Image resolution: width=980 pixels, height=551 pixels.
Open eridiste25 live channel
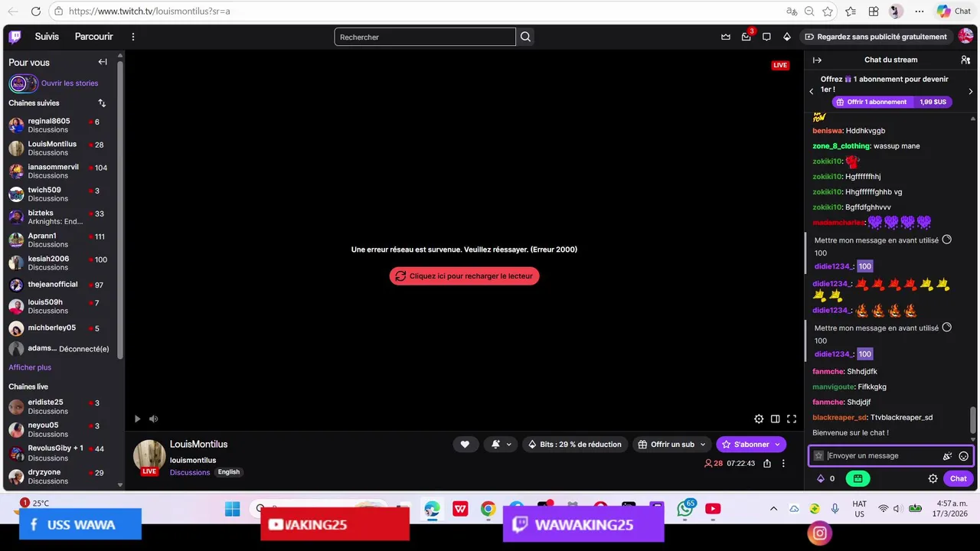tap(60, 406)
